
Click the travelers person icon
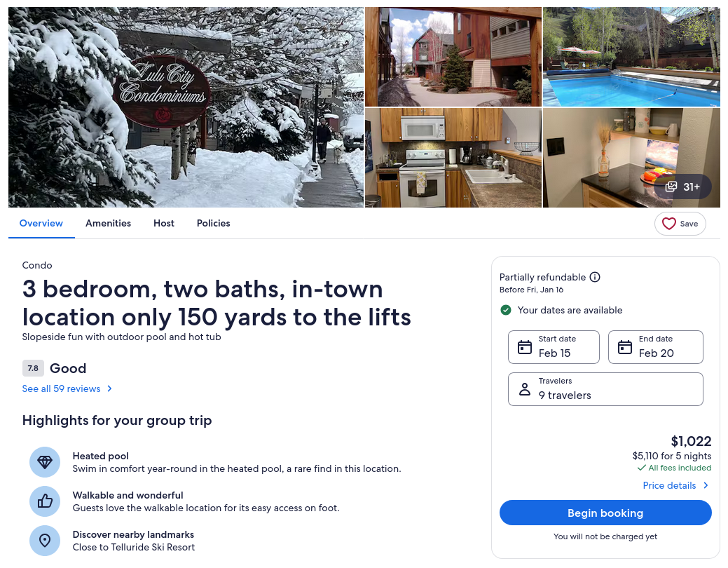tap(525, 389)
